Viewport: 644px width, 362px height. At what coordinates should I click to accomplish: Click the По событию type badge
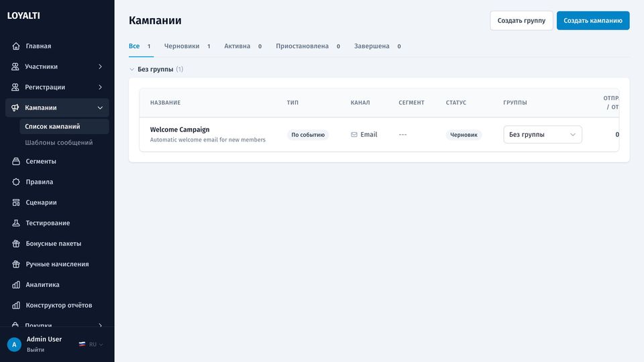(x=308, y=135)
